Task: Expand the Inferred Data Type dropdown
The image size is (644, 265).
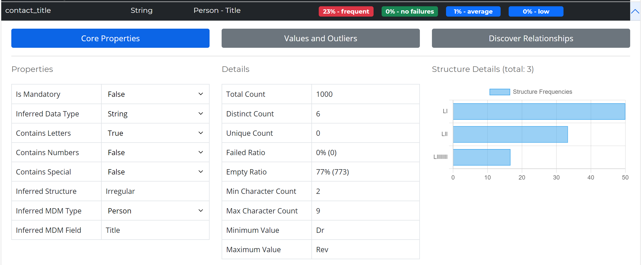Action: point(155,114)
